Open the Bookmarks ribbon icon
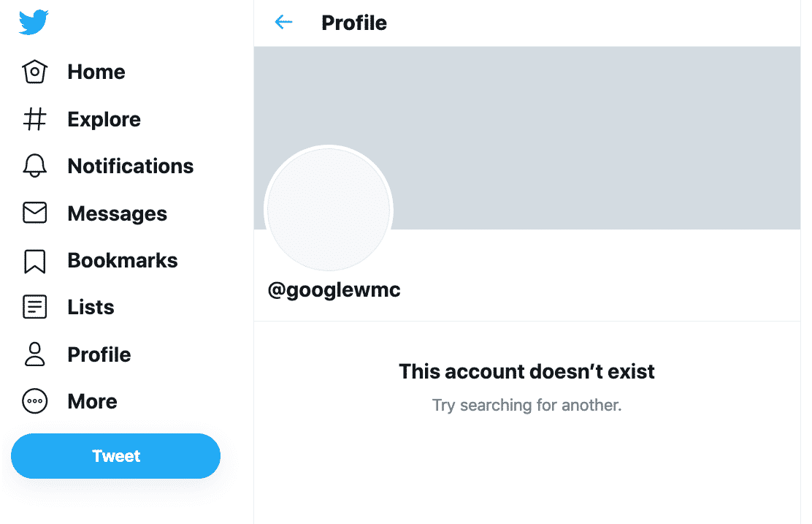 [35, 261]
